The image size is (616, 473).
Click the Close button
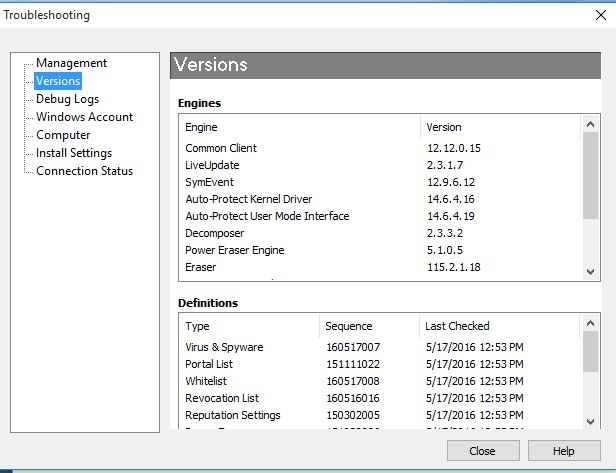(482, 451)
